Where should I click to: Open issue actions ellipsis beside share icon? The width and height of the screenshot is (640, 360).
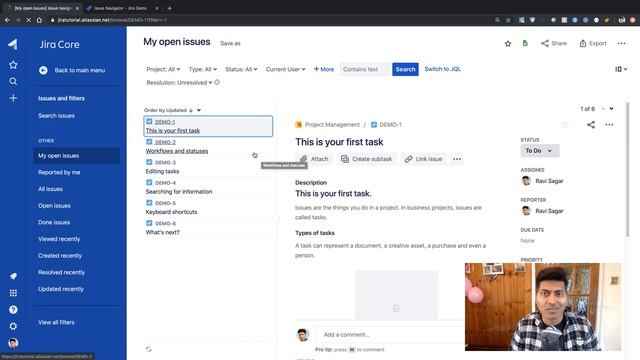(609, 124)
